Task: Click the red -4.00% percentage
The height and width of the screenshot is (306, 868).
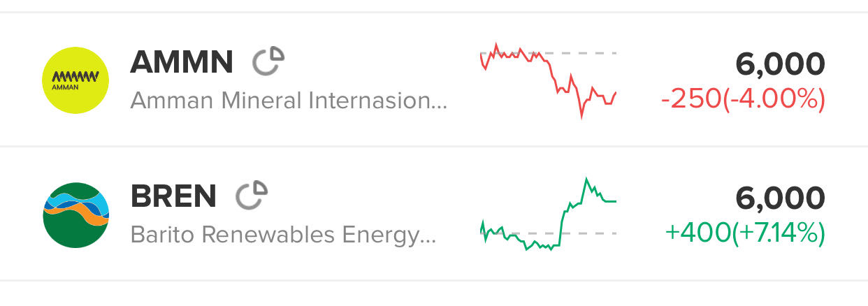Action: coord(774,100)
